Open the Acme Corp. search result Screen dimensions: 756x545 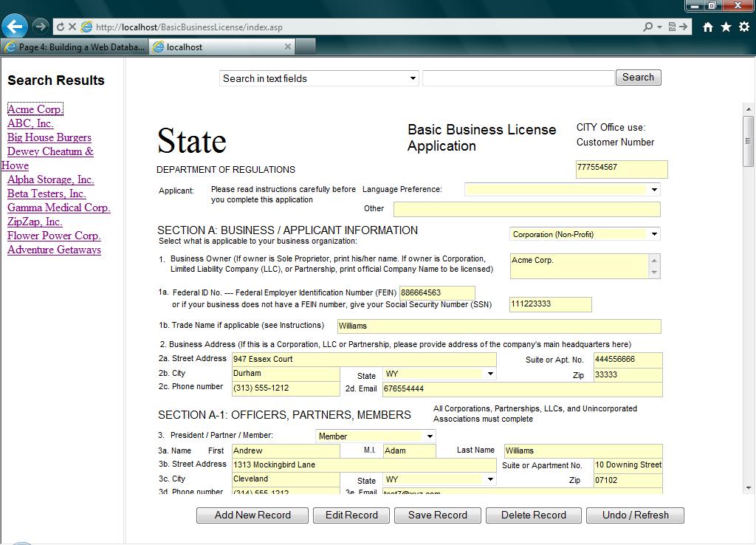(x=35, y=109)
